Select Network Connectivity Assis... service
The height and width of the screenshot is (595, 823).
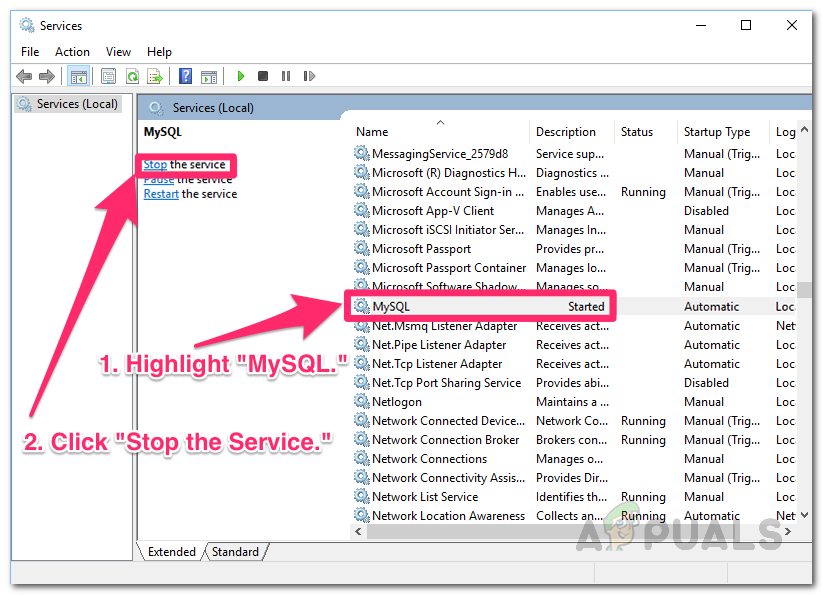pyautogui.click(x=448, y=478)
